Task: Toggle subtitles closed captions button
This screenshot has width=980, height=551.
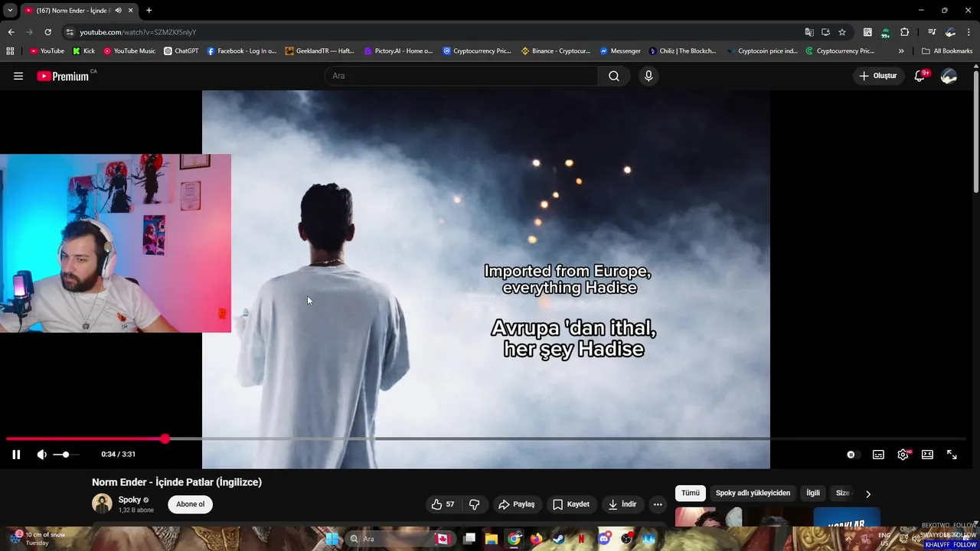Action: coord(878,455)
